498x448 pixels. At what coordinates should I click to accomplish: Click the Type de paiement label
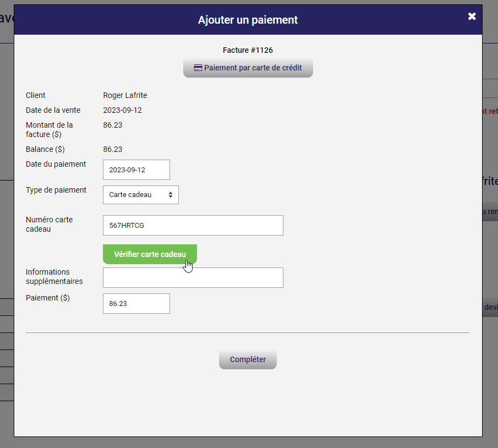click(56, 190)
